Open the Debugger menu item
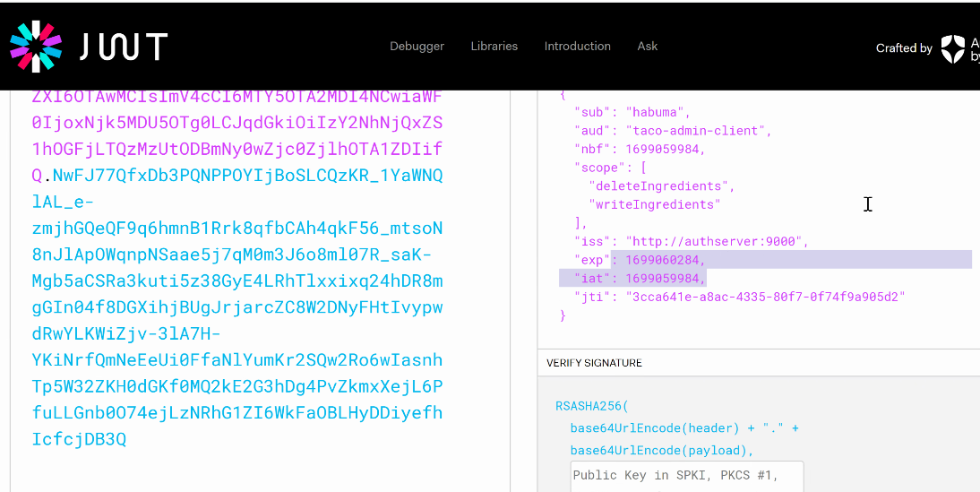980x492 pixels. point(417,47)
